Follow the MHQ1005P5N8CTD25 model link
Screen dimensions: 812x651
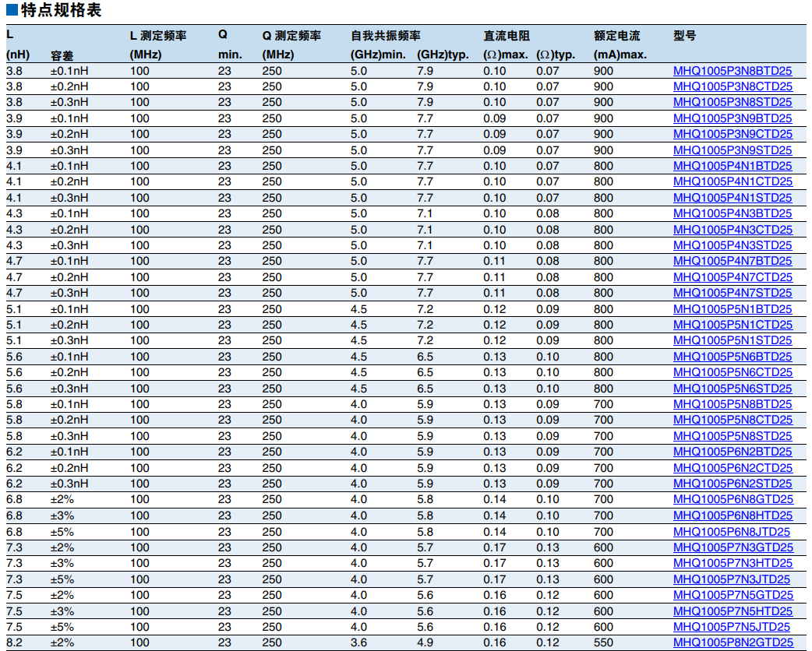coord(733,420)
